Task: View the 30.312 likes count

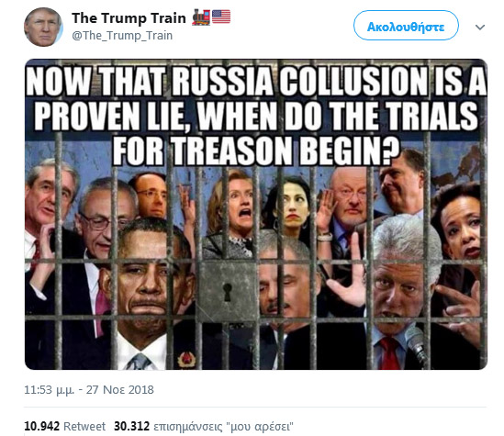Action: [x=132, y=426]
